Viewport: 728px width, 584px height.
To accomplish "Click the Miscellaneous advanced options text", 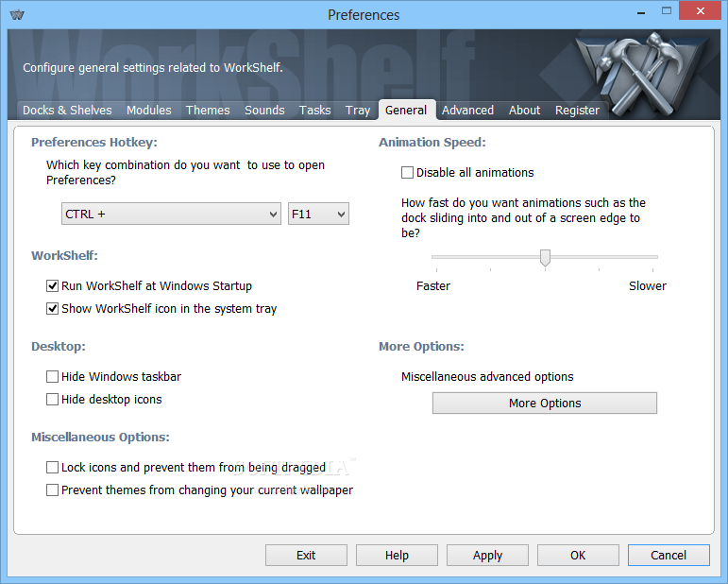I will pos(487,376).
